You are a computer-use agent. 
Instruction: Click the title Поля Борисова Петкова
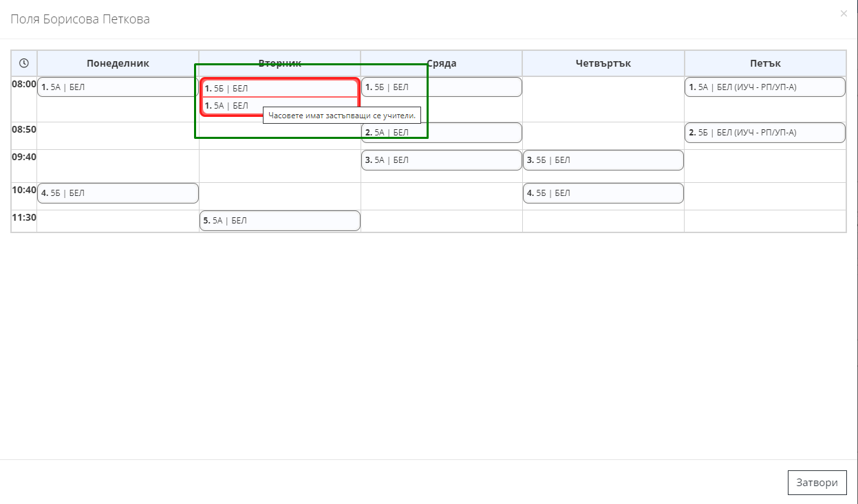[x=80, y=19]
